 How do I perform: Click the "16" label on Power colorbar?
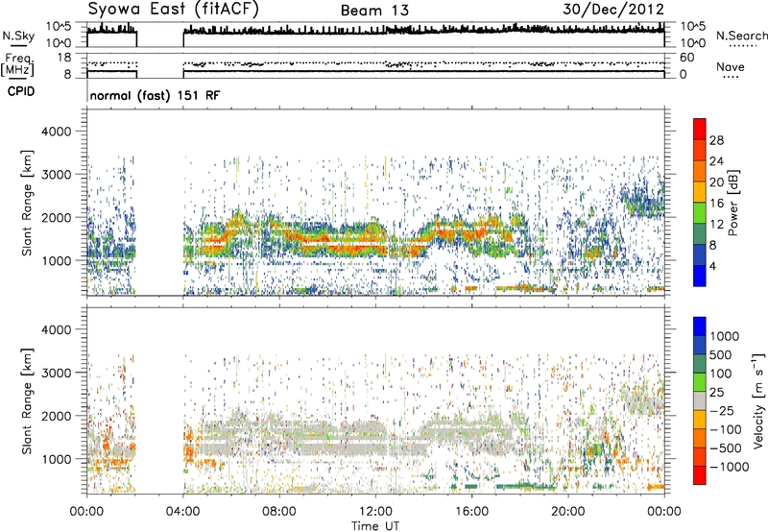[x=716, y=204]
